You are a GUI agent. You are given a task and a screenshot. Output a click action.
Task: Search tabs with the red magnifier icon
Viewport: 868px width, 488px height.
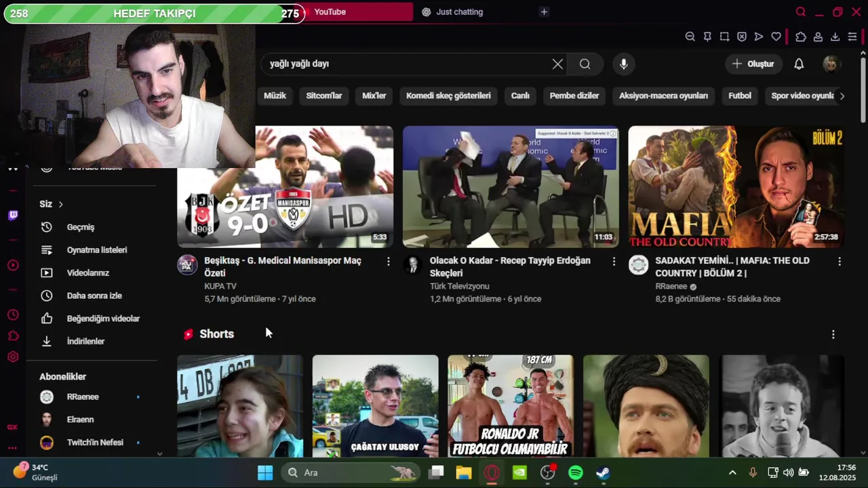[x=801, y=12]
